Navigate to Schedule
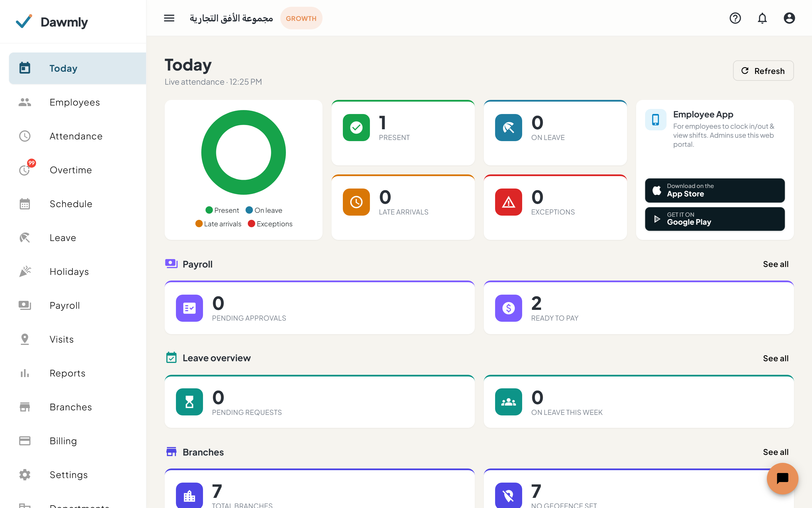The width and height of the screenshot is (812, 508). tap(78, 204)
